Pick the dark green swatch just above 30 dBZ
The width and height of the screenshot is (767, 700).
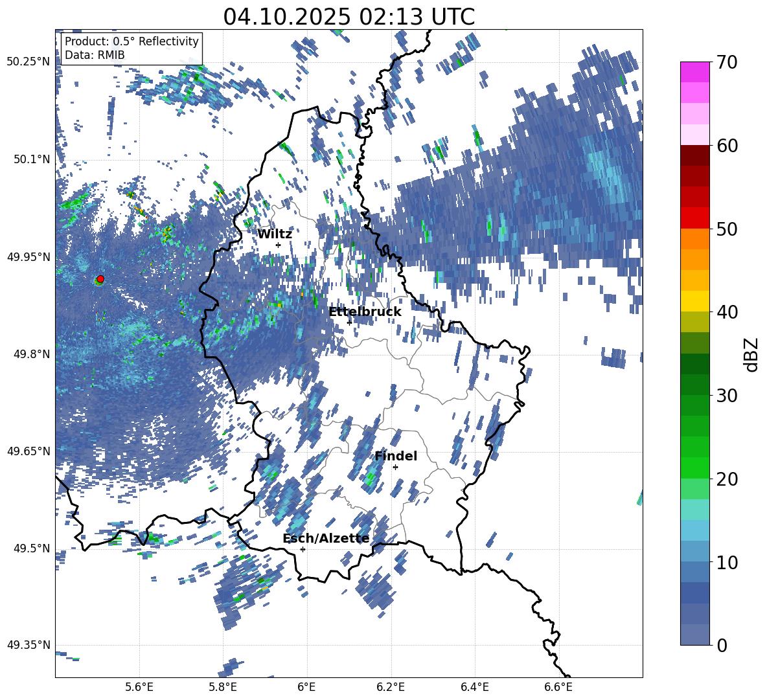[x=694, y=385]
